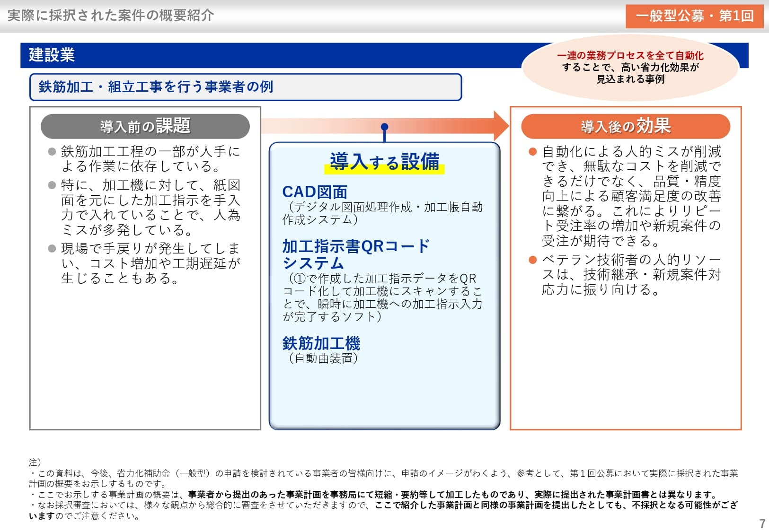The width and height of the screenshot is (769, 532).
Task: Click the oval callout 一連の業務プロセスを全て自動化
Action: (x=630, y=67)
